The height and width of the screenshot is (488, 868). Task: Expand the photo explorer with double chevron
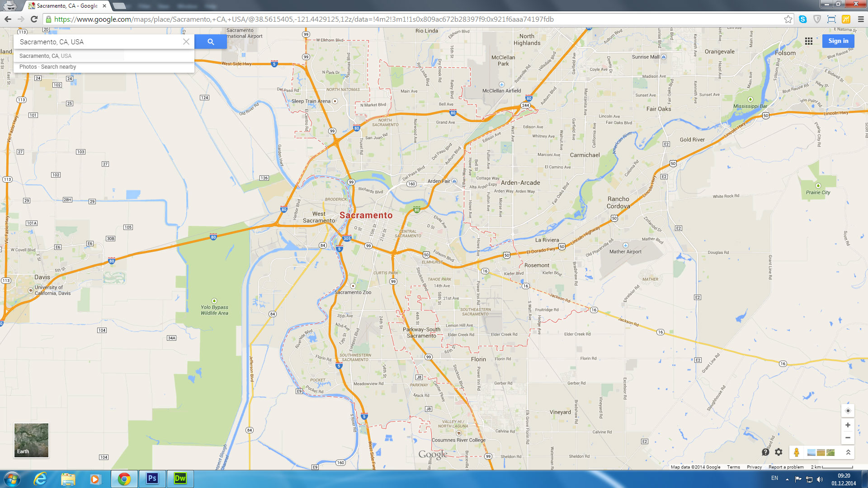click(x=848, y=452)
